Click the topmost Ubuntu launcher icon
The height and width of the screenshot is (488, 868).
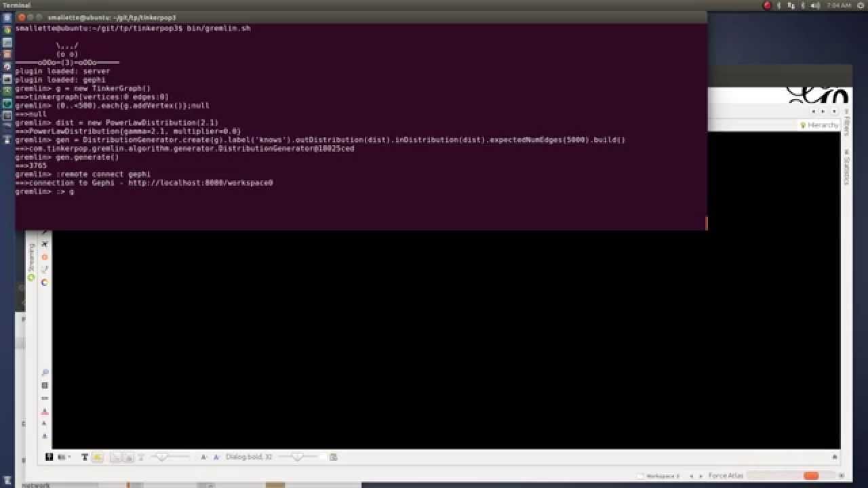coord(7,18)
